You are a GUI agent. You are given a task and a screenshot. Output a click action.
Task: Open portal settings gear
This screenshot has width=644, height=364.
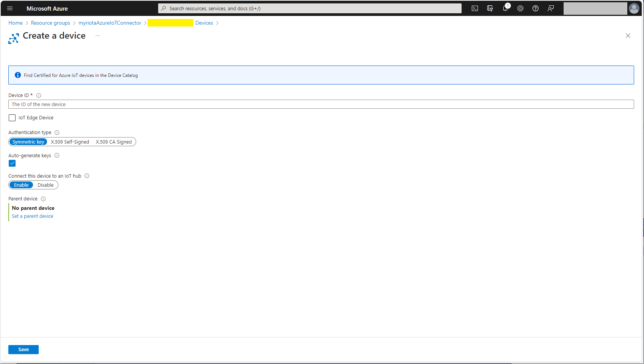[520, 8]
